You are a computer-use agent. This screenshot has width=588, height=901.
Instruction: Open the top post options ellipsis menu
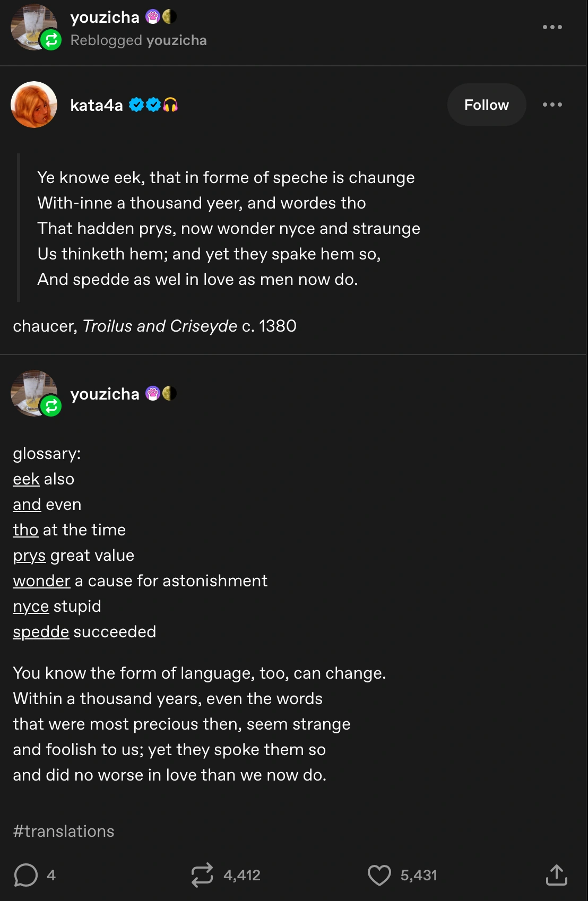coord(552,27)
